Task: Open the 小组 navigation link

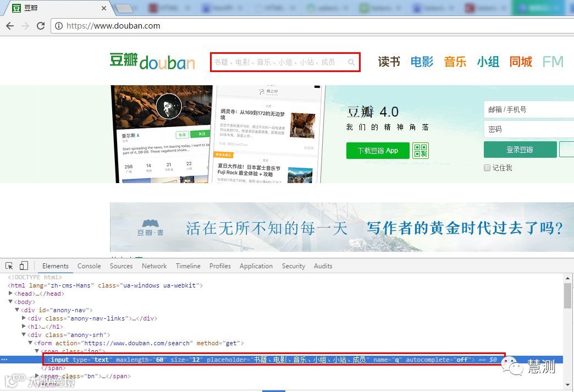Action: click(488, 62)
